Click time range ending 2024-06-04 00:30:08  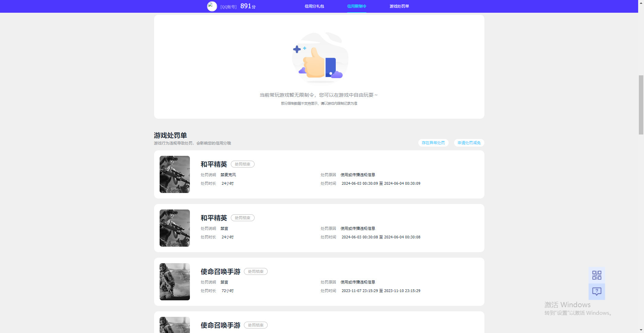click(381, 237)
